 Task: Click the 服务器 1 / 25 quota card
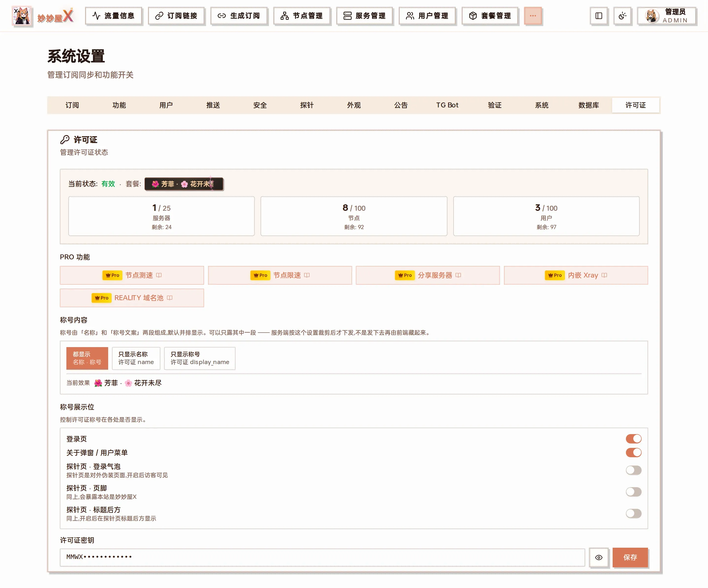click(x=162, y=216)
